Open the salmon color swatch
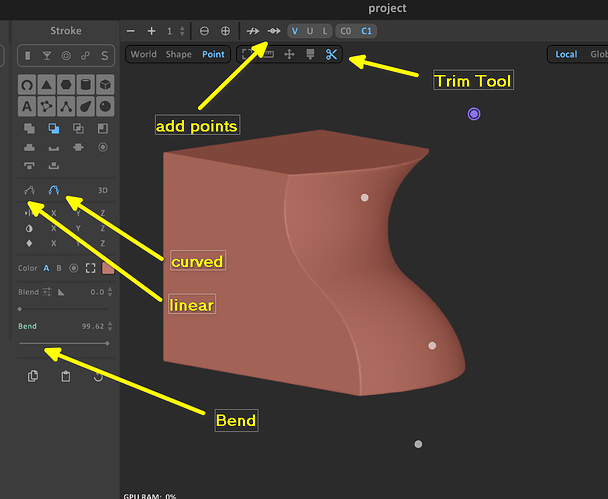 (108, 268)
